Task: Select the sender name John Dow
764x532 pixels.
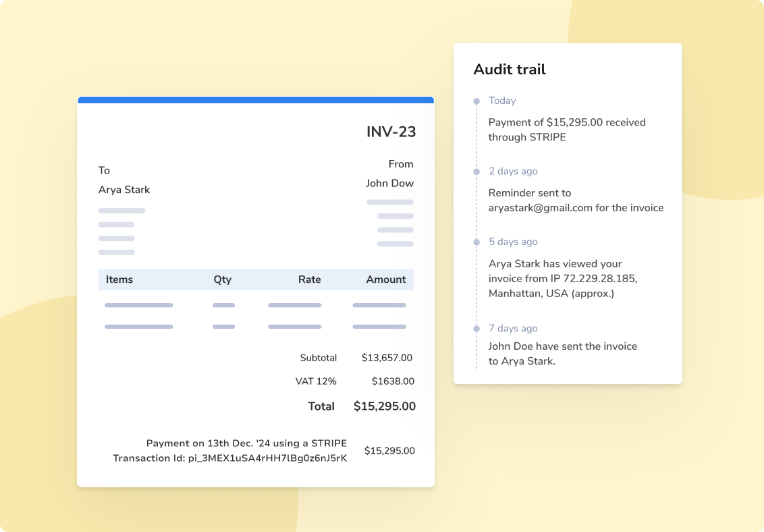Action: click(x=390, y=183)
